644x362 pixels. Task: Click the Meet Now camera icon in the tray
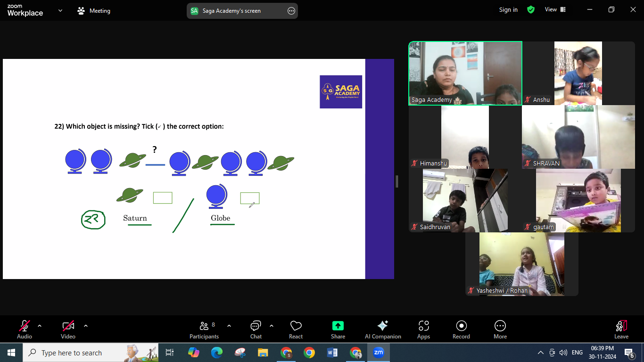coord(552,353)
